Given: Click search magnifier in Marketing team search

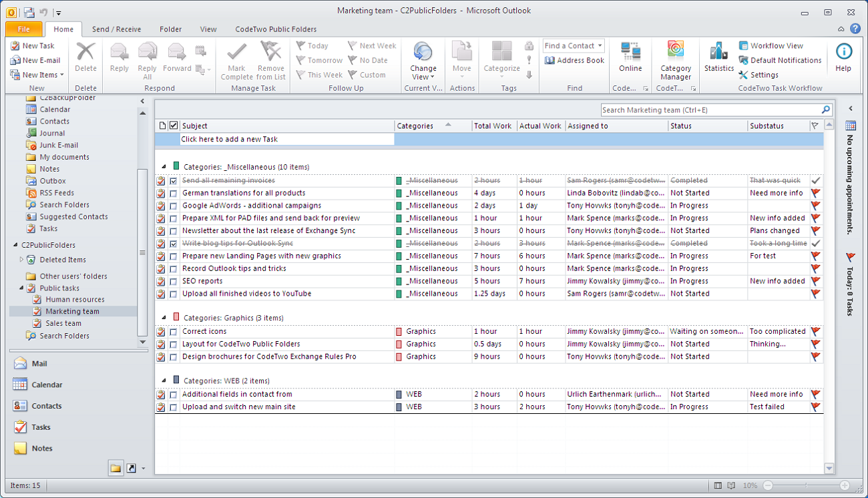Looking at the screenshot, I should 826,110.
